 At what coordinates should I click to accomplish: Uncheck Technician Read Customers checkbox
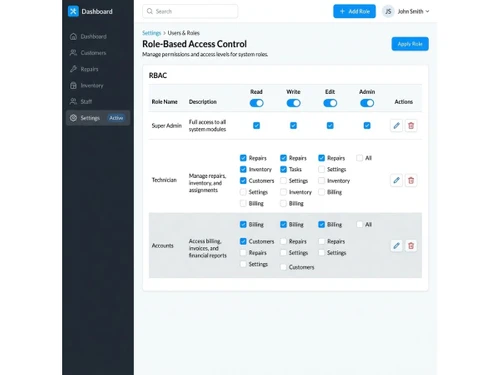(243, 181)
